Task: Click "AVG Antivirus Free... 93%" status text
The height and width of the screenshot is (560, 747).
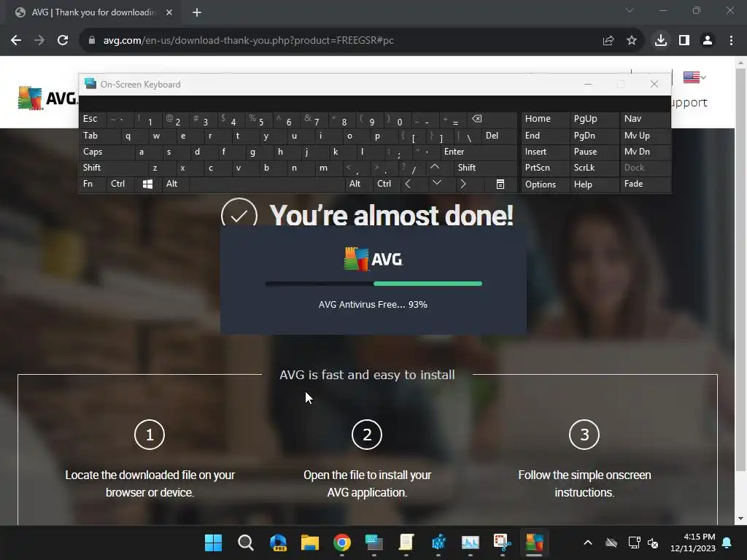Action: (373, 305)
